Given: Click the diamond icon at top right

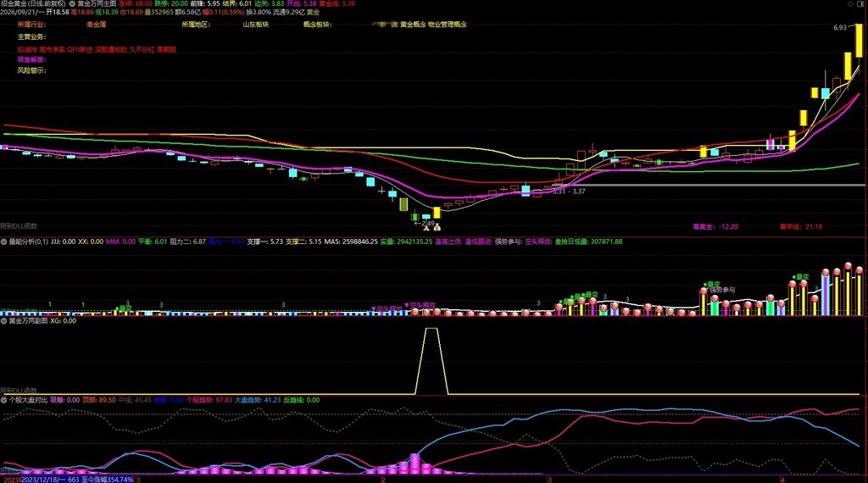Looking at the screenshot, I should pos(851,3).
